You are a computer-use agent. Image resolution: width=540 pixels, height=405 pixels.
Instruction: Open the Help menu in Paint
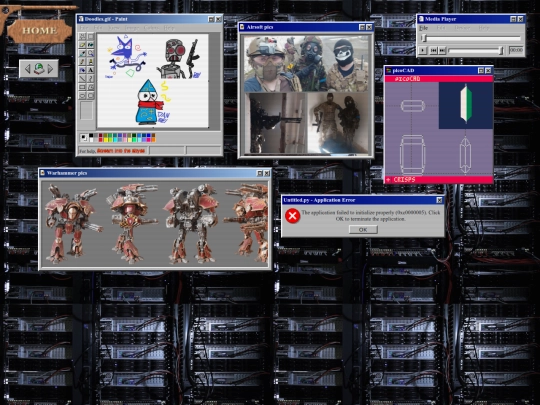169,28
